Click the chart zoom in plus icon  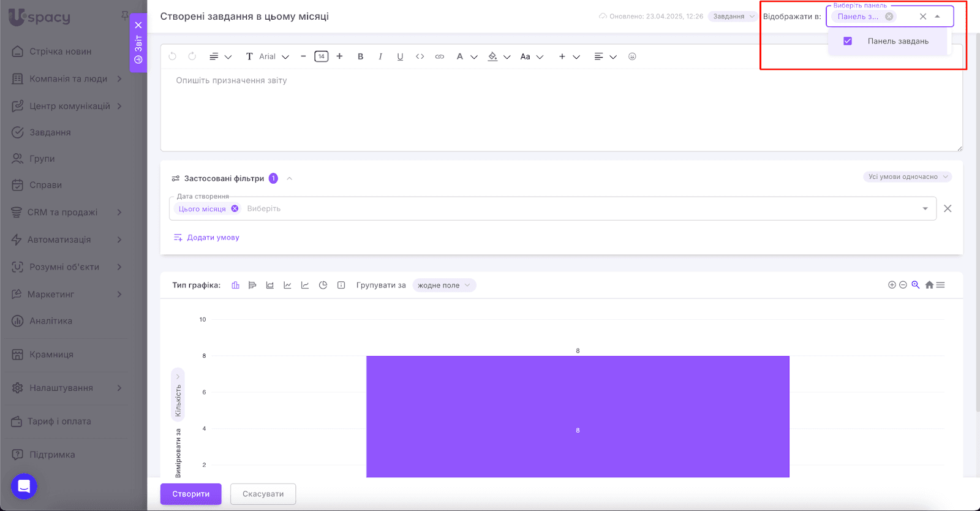(892, 285)
